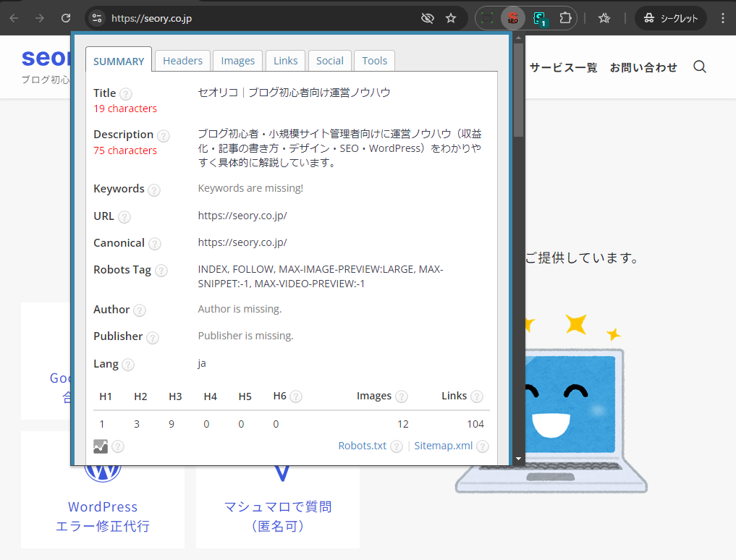Click the シークレット incognito indicator
736x560 pixels.
(x=671, y=18)
